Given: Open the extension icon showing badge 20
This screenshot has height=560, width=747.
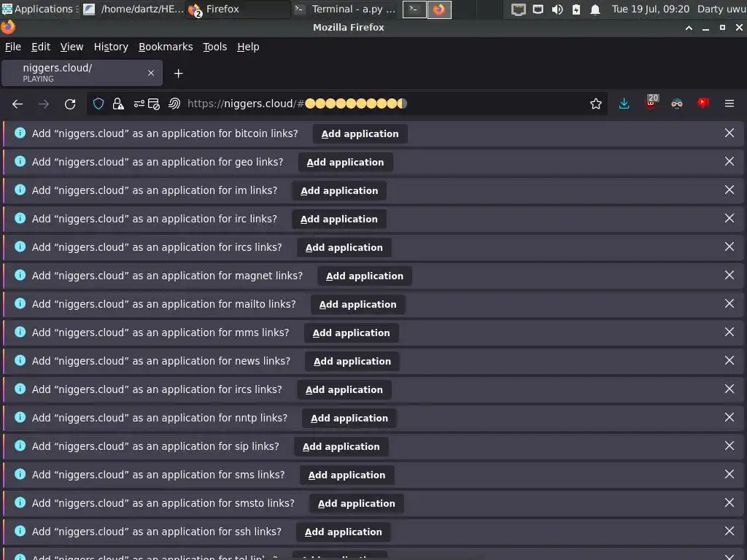Looking at the screenshot, I should coord(651,102).
